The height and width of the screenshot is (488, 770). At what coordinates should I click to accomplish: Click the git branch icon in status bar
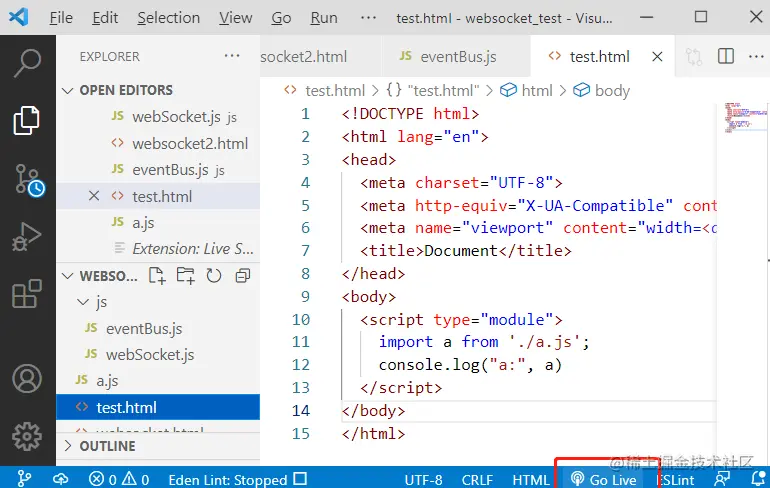click(24, 479)
